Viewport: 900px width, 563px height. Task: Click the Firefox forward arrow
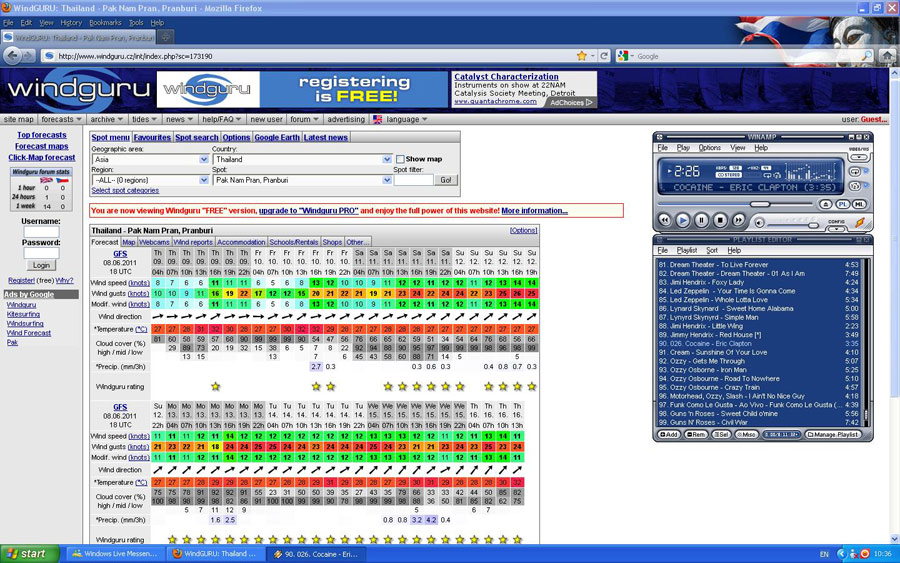(29, 56)
